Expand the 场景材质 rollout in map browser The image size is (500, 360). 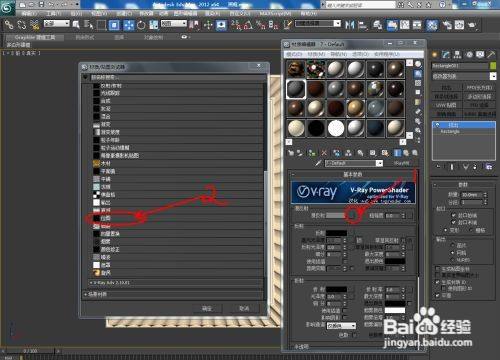click(x=173, y=294)
